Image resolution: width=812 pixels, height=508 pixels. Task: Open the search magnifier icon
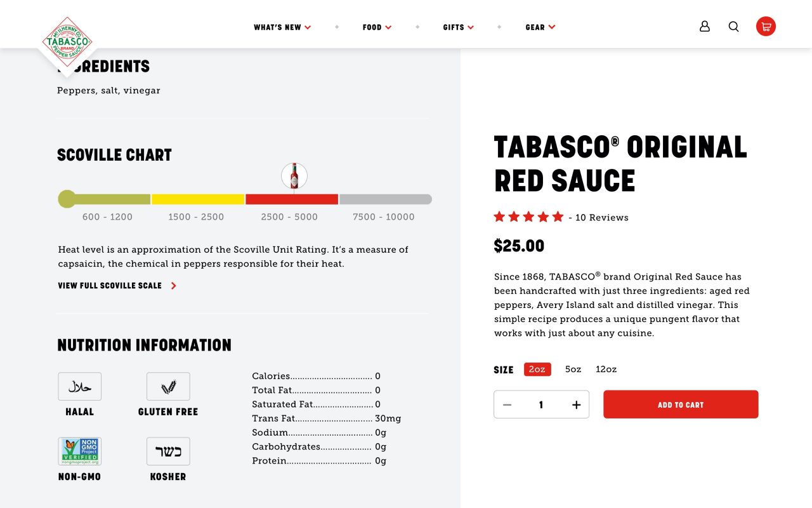pyautogui.click(x=734, y=27)
